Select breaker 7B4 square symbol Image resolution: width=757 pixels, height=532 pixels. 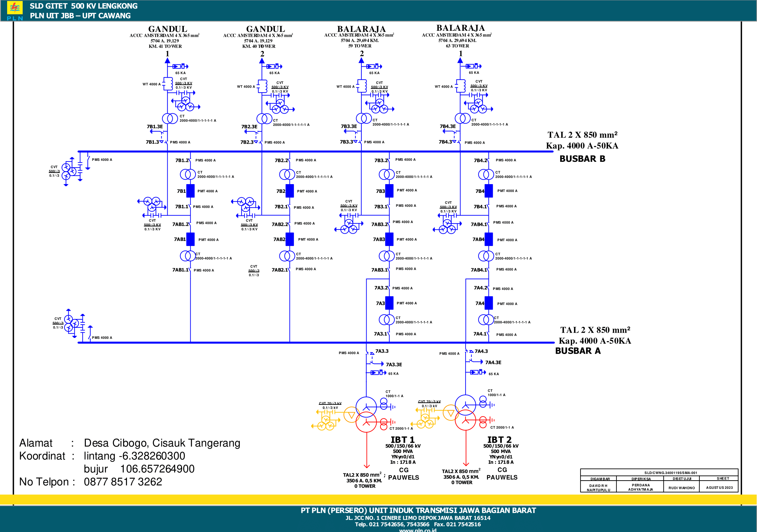pos(489,191)
